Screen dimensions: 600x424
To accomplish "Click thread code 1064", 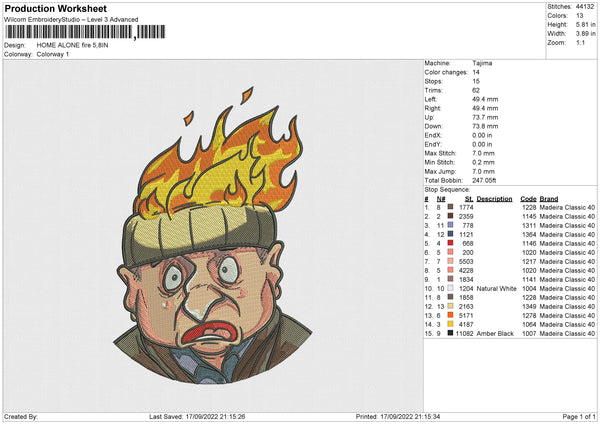I will 529,325.
